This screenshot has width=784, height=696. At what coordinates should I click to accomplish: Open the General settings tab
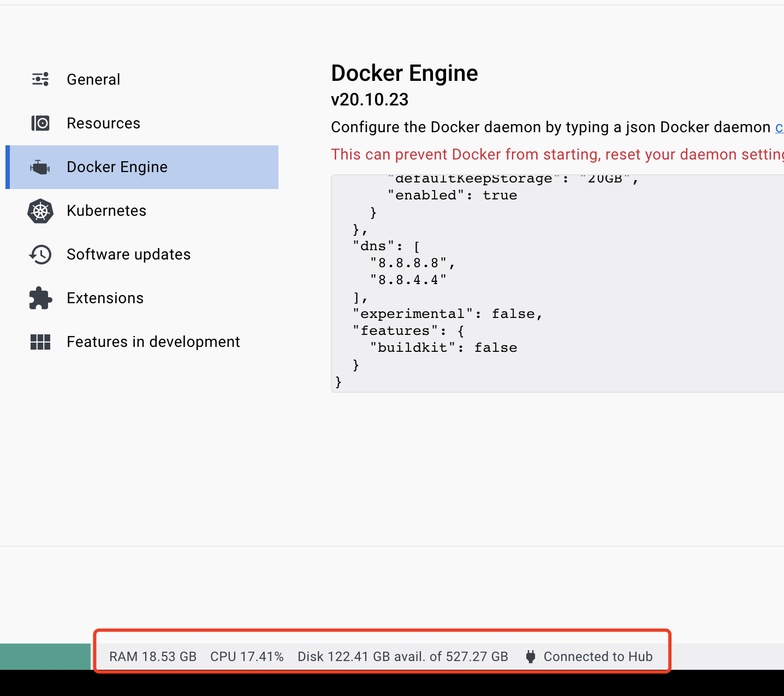(x=142, y=80)
